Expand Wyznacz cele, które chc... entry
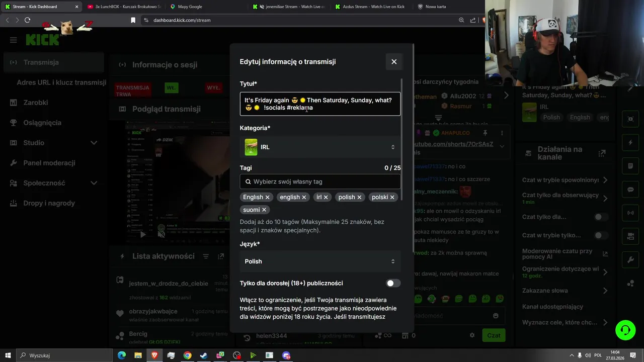Viewport: 644px width, 362px height. [605, 322]
